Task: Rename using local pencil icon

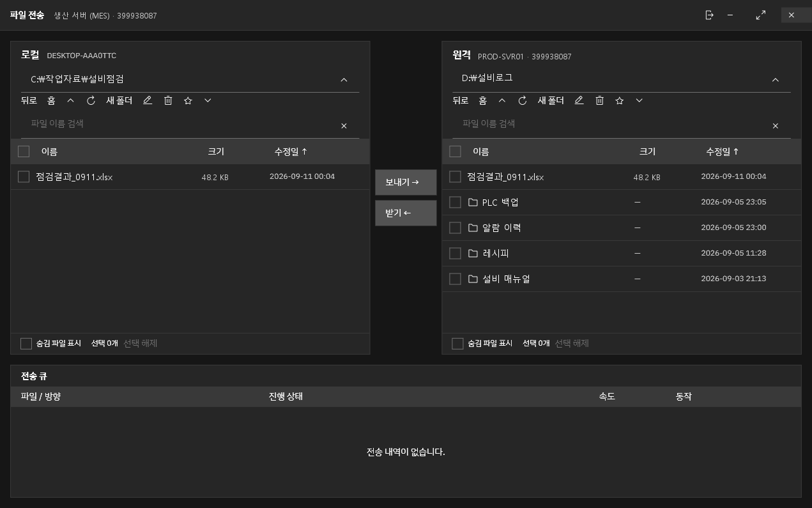Action: click(x=148, y=100)
